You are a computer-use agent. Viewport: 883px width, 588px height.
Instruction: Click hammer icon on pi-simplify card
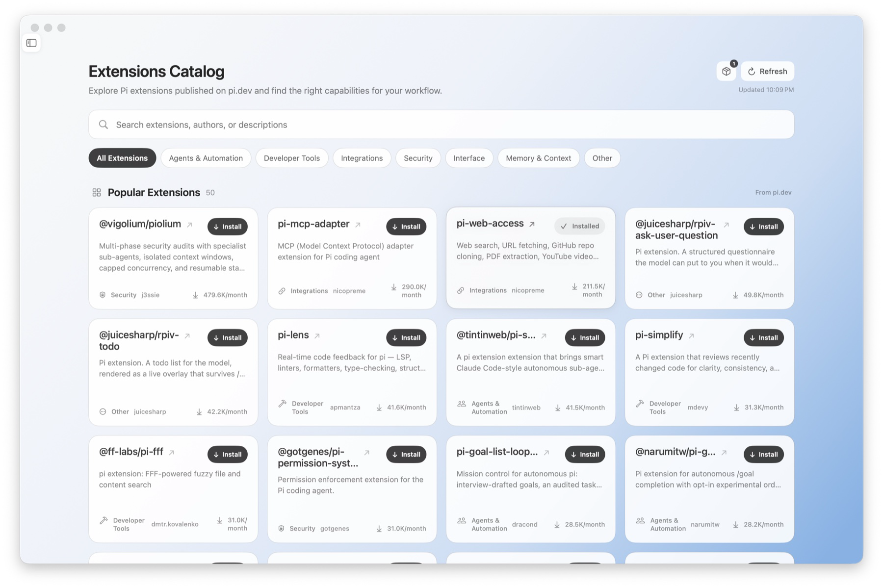(640, 404)
